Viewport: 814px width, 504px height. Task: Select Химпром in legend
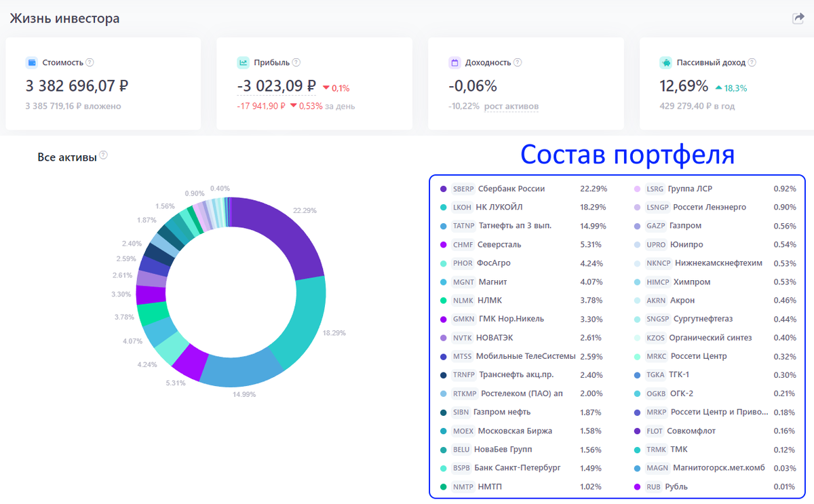pyautogui.click(x=692, y=282)
